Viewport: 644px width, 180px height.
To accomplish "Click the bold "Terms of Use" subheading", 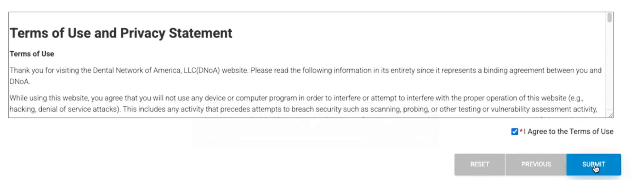I will coord(32,54).
